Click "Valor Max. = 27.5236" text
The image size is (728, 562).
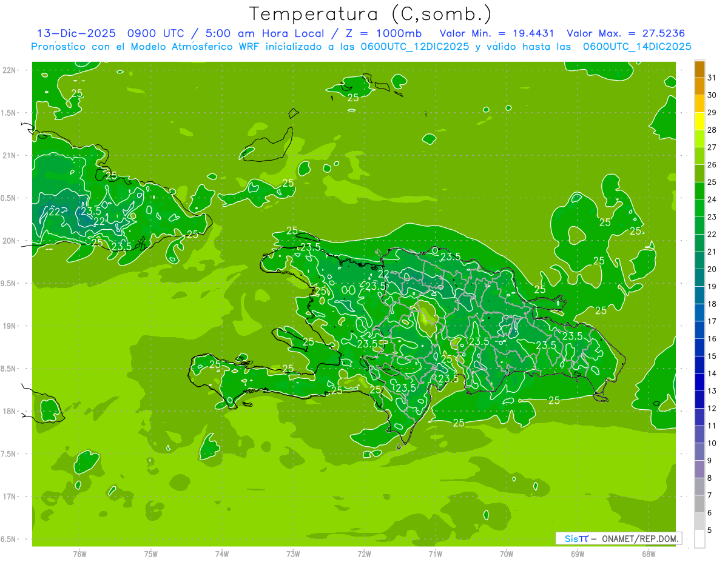pos(625,33)
